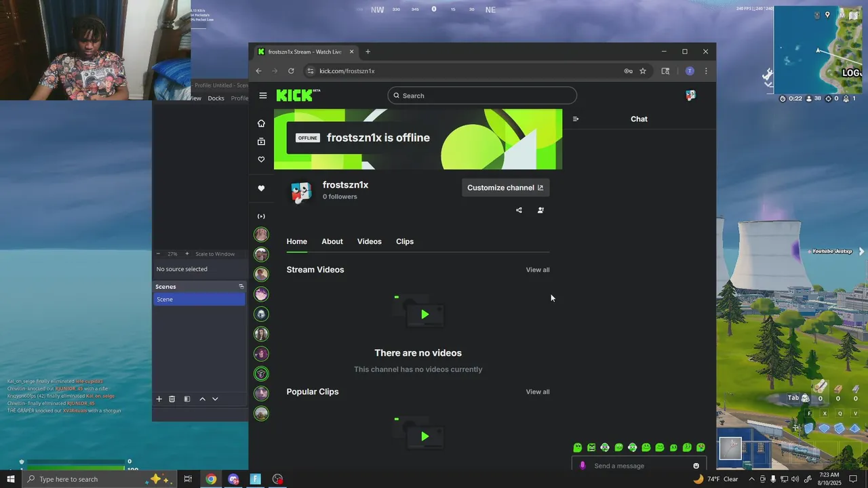Reload the kick.com page
Viewport: 868px width, 488px height.
pos(291,70)
